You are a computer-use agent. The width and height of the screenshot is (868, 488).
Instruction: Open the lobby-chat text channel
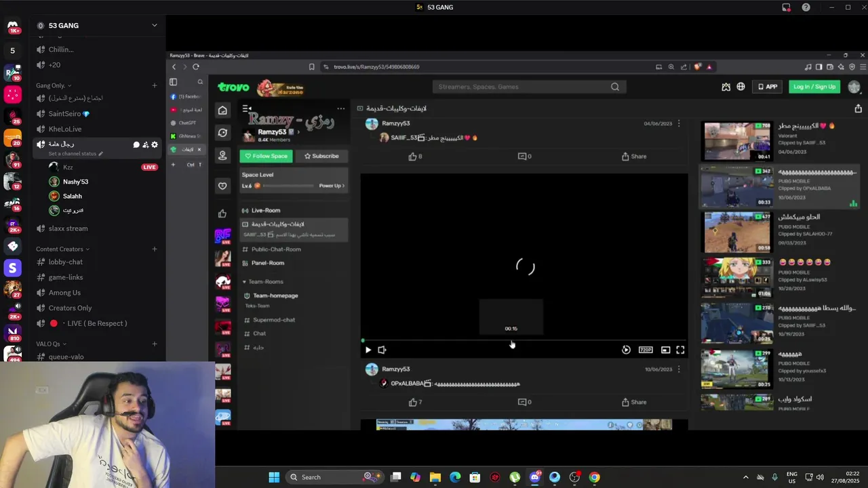(66, 262)
